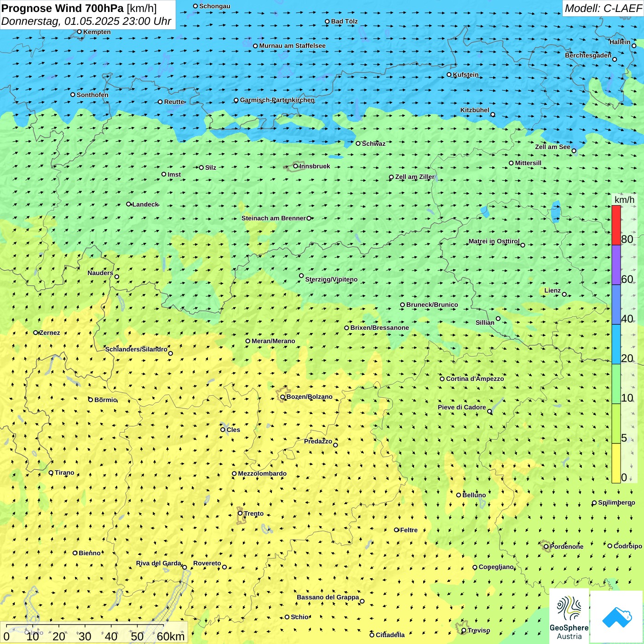Click the 'Meran/Merano' label
Viewport: 644px width, 644px height.
click(273, 341)
